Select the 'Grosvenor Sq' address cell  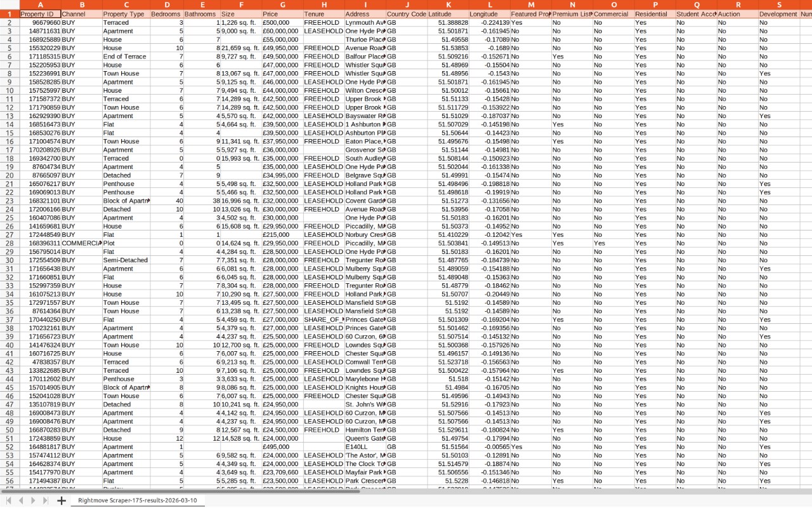(365, 150)
